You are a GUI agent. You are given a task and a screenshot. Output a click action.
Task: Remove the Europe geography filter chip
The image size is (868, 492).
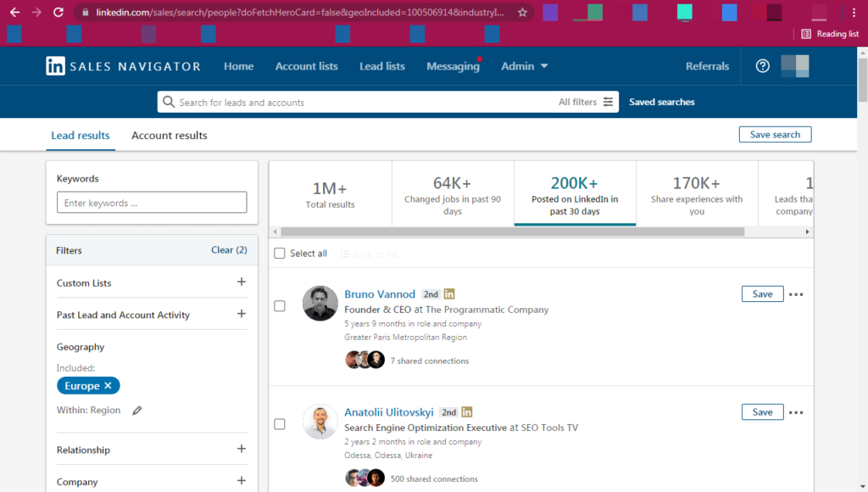[x=108, y=386]
